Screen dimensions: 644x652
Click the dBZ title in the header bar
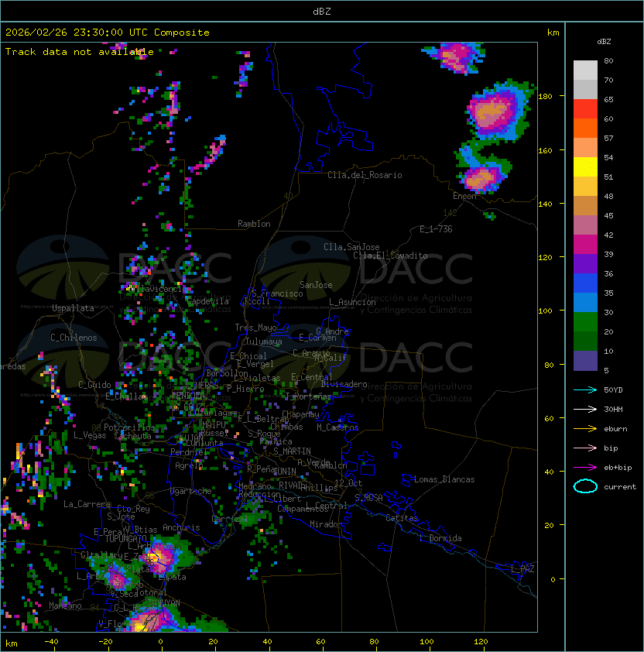click(x=322, y=11)
